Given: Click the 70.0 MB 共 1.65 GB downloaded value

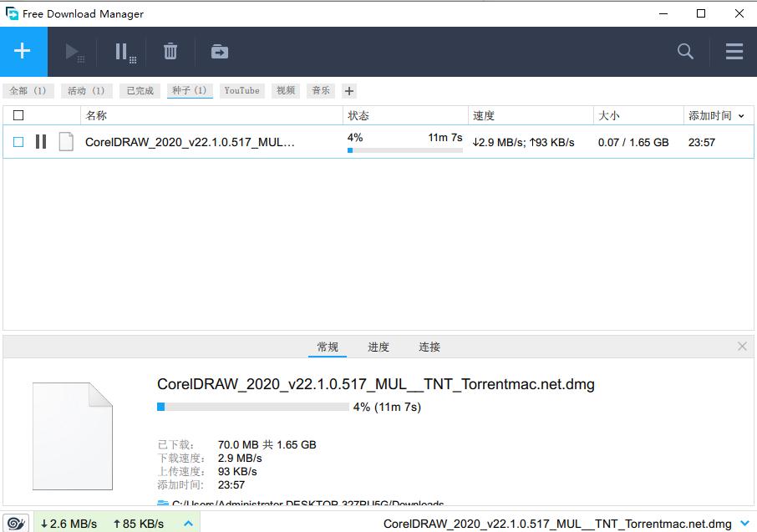Looking at the screenshot, I should [267, 444].
